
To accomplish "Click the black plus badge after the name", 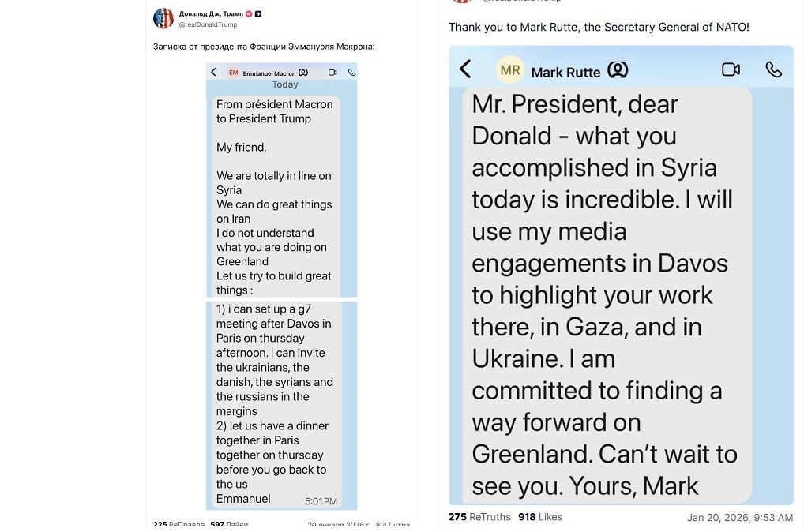I will 258,14.
